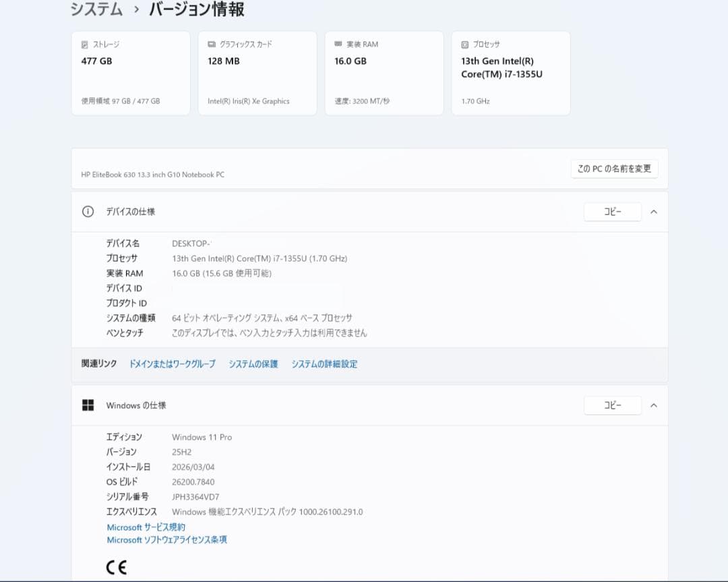Screen dimensions: 728x582
Task: Copy Windows specs with Windows の仕様 コピー button
Action: tap(612, 405)
